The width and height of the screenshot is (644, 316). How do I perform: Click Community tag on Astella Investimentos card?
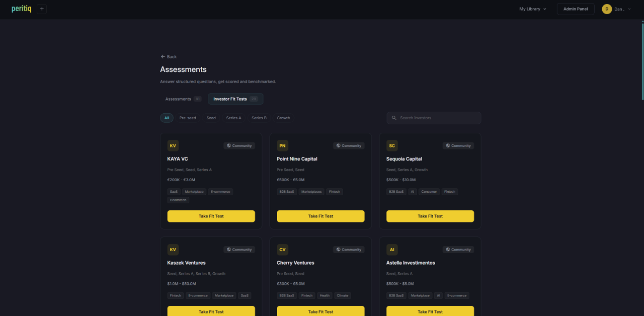(458, 250)
